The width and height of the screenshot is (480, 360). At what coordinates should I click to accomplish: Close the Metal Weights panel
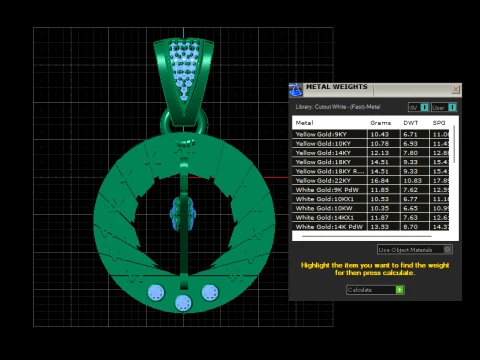point(455,89)
